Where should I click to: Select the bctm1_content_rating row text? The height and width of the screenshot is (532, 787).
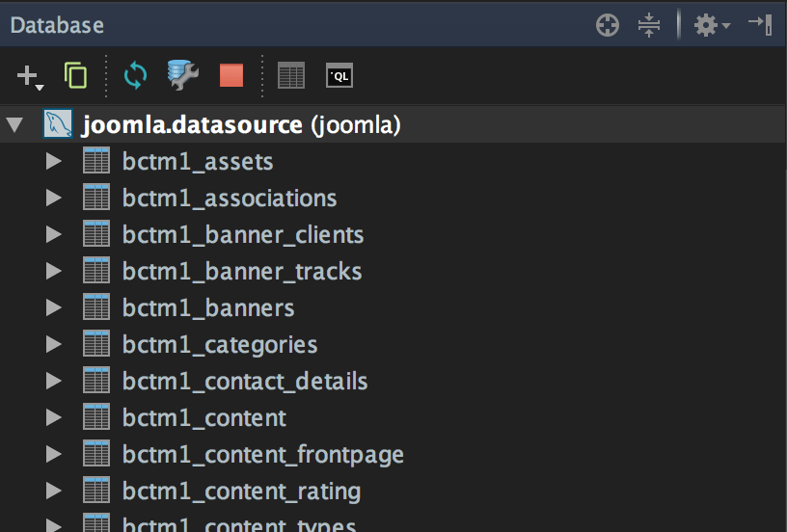[x=241, y=492]
